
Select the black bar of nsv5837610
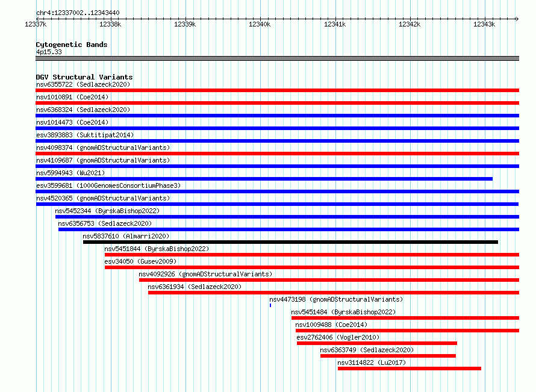(290, 242)
